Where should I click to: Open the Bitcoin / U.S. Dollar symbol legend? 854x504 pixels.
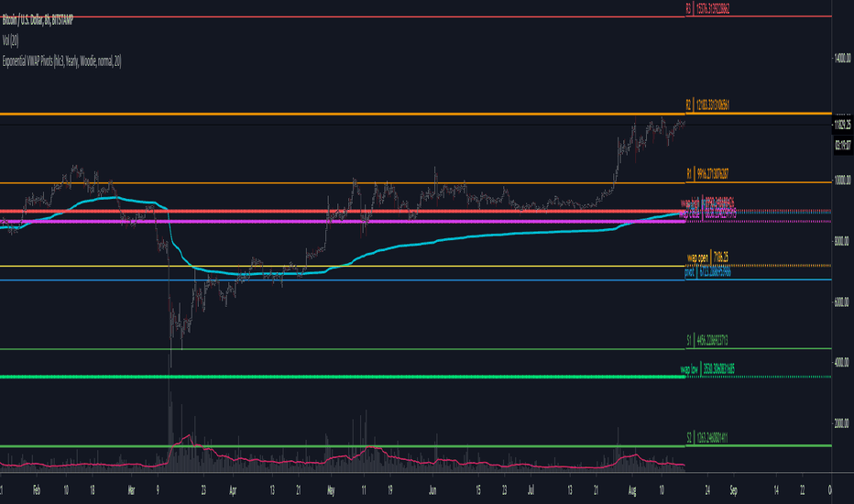point(38,21)
